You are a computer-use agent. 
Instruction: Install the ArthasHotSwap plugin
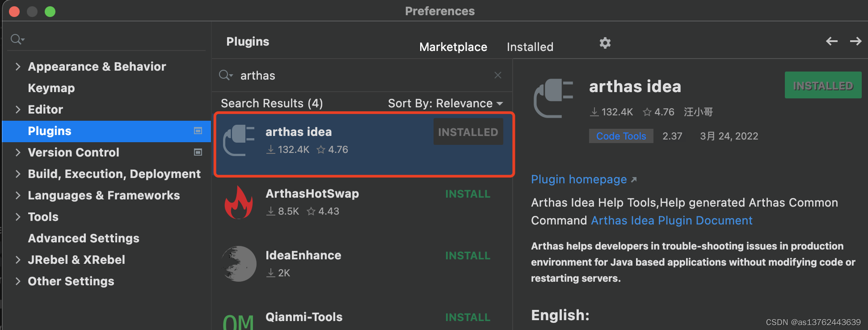(x=468, y=194)
